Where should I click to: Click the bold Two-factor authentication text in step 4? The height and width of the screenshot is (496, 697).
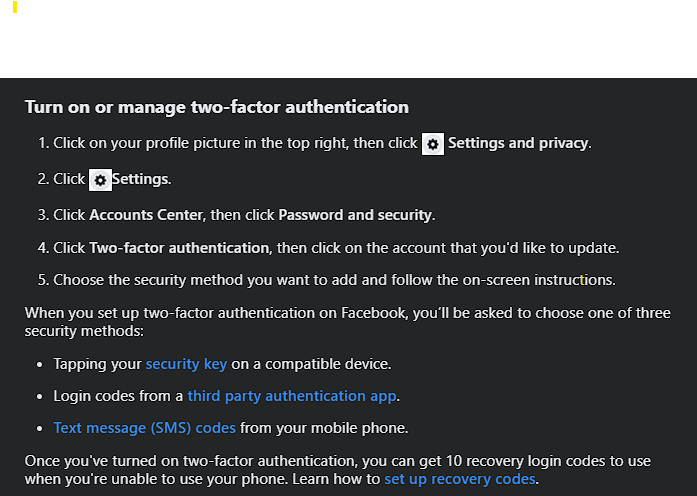[x=179, y=248]
